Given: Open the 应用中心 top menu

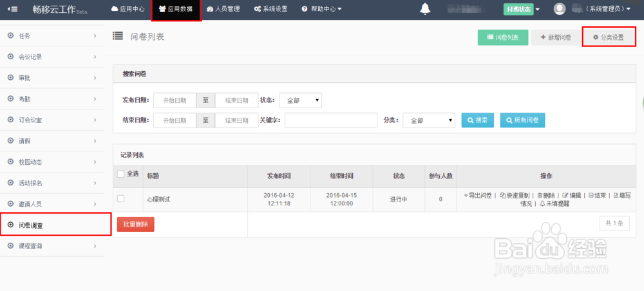Looking at the screenshot, I should tap(128, 9).
